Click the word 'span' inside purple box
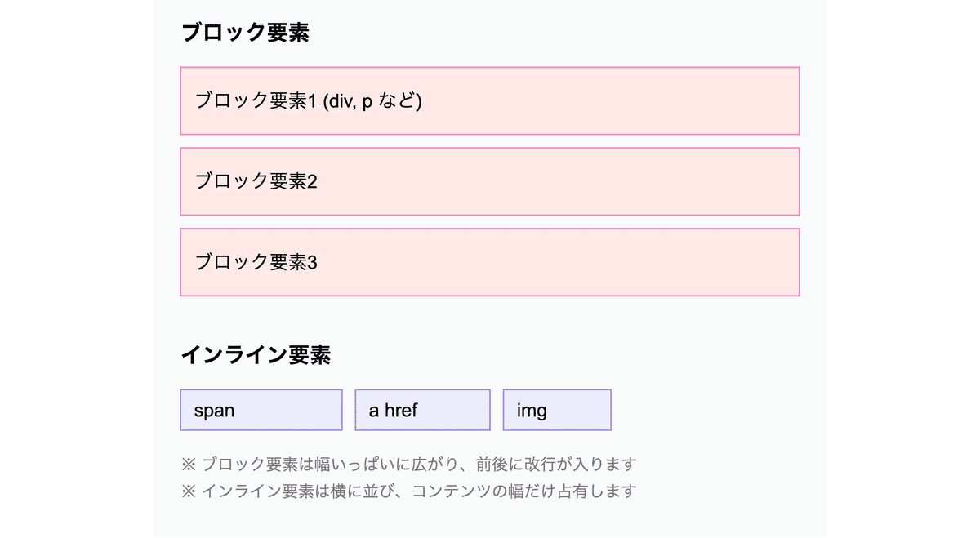Image resolution: width=980 pixels, height=538 pixels. 215,411
